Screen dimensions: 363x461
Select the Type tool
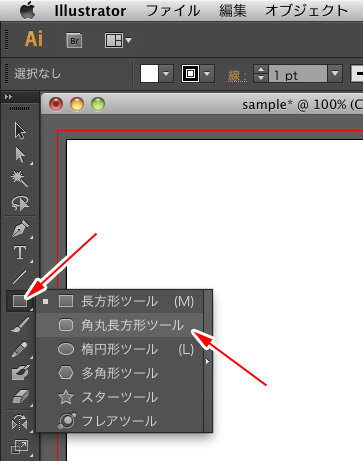[20, 253]
